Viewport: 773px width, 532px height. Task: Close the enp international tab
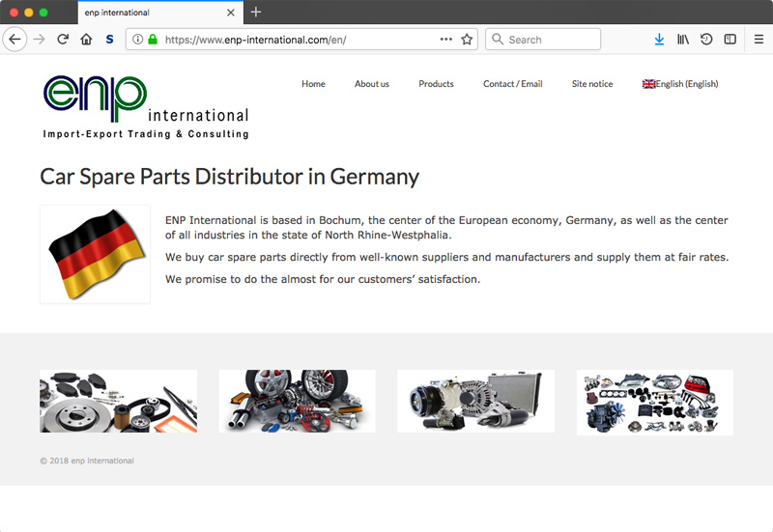(231, 13)
